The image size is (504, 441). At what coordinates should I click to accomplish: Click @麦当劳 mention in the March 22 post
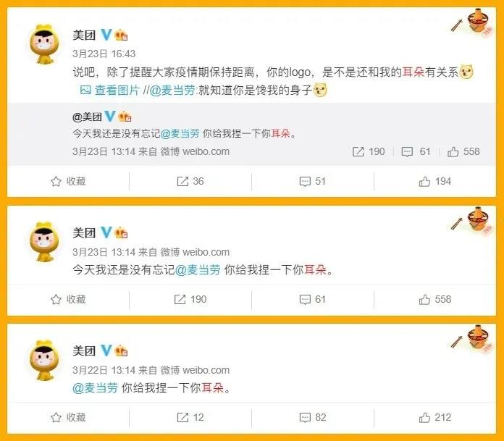coord(95,388)
